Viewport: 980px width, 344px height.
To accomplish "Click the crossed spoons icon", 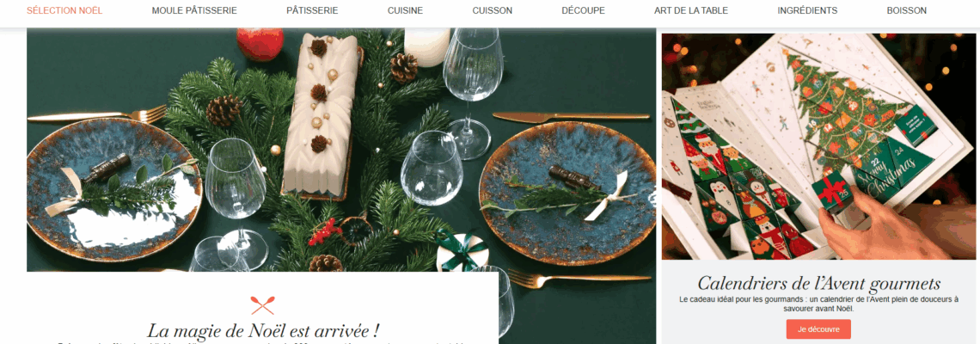I will (262, 305).
